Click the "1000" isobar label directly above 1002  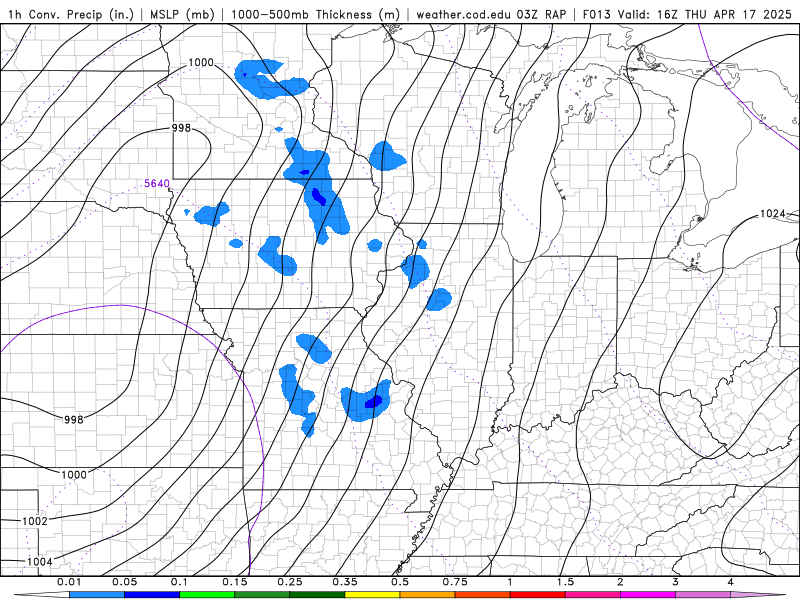[x=74, y=474]
